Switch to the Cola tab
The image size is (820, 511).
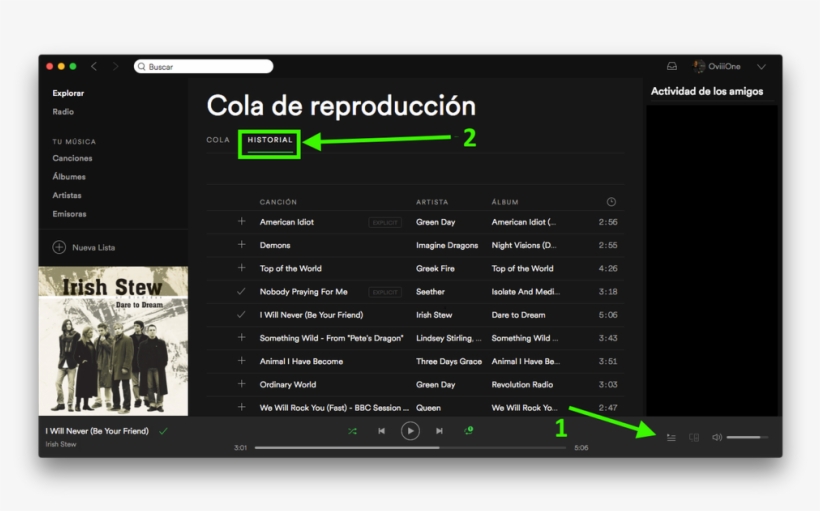pos(218,140)
